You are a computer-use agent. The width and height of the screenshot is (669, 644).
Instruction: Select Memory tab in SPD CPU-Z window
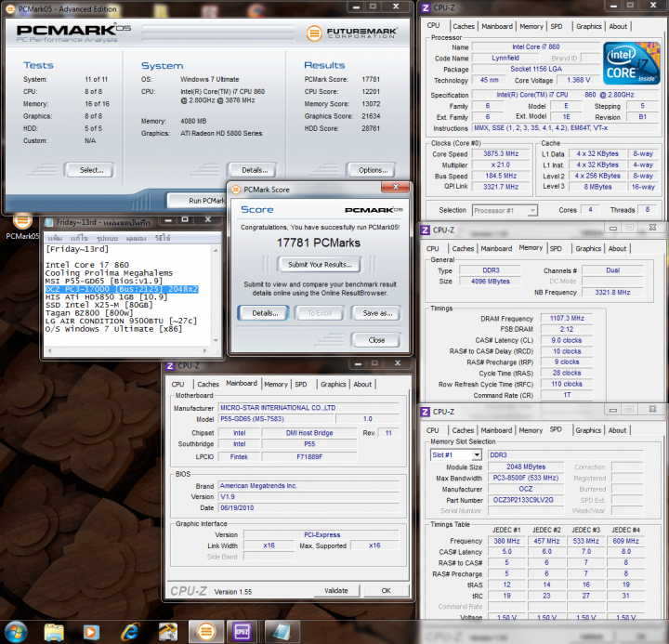[531, 430]
